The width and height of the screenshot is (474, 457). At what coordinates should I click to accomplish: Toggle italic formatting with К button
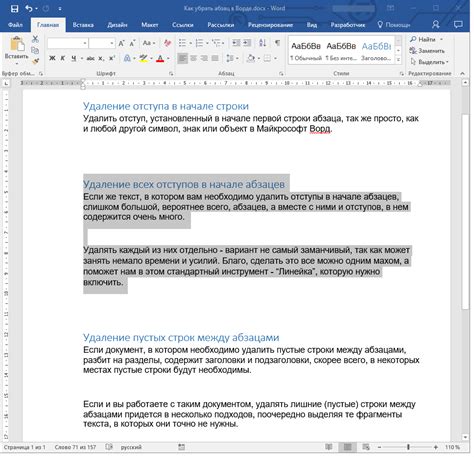pos(63,58)
